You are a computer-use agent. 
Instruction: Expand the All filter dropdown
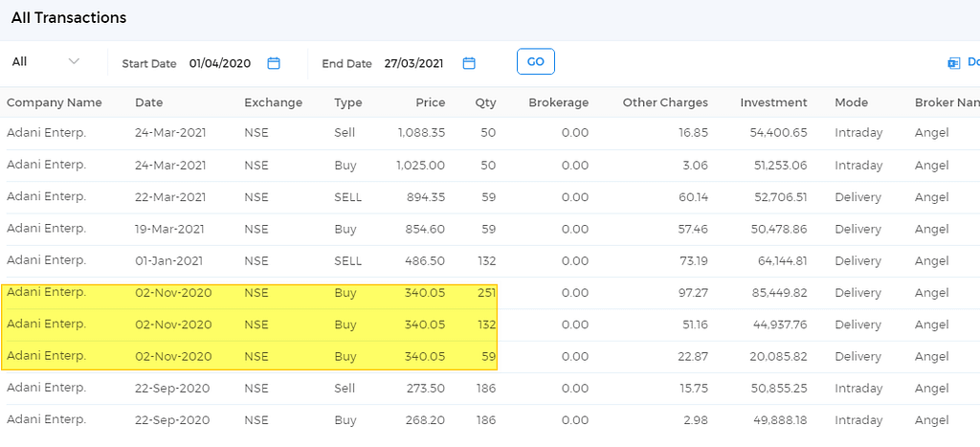(46, 61)
